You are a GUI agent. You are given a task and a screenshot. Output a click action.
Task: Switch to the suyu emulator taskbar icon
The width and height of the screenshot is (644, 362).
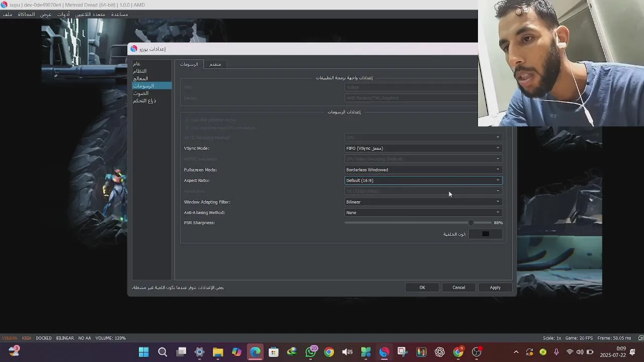point(384,352)
